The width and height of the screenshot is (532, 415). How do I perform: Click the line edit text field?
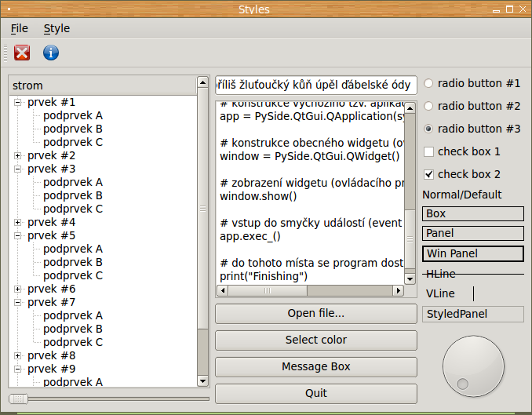pos(316,85)
